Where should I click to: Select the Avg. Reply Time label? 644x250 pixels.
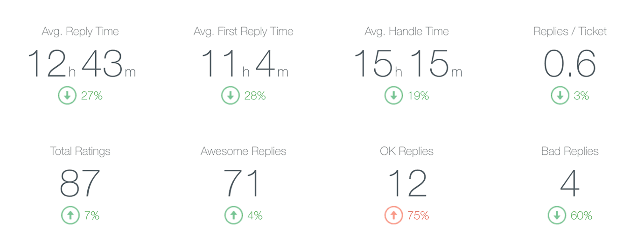coord(80,32)
